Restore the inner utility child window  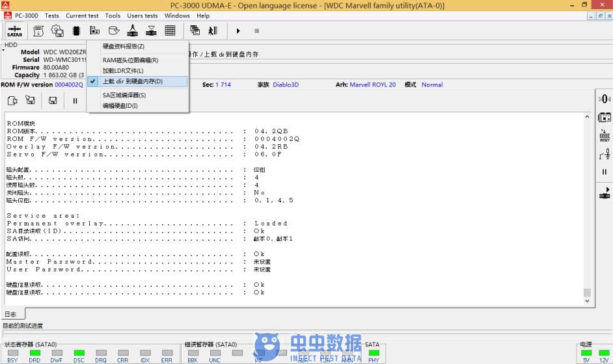(600, 16)
